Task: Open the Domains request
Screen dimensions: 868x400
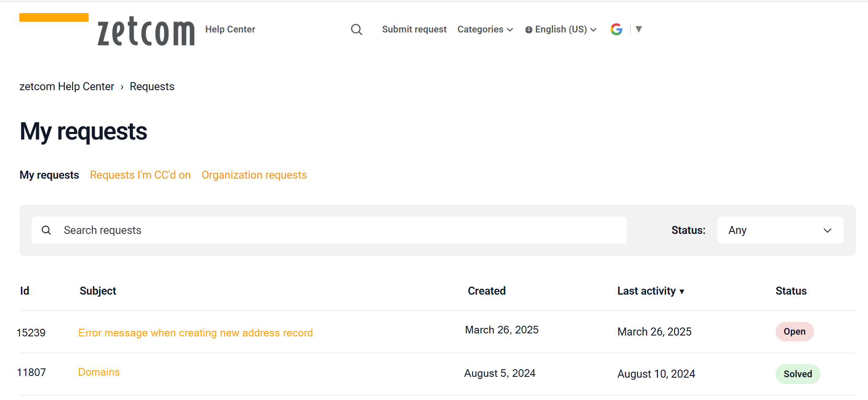Action: [99, 372]
